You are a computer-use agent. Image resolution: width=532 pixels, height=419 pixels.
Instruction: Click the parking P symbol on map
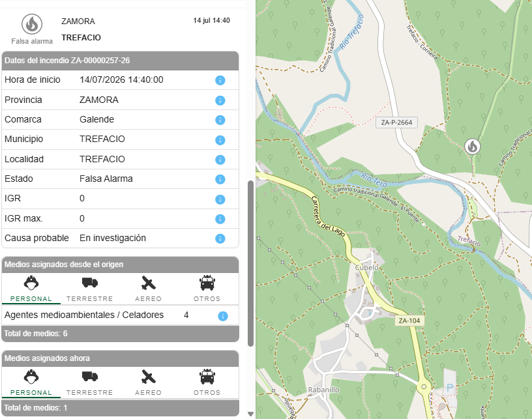point(450,388)
